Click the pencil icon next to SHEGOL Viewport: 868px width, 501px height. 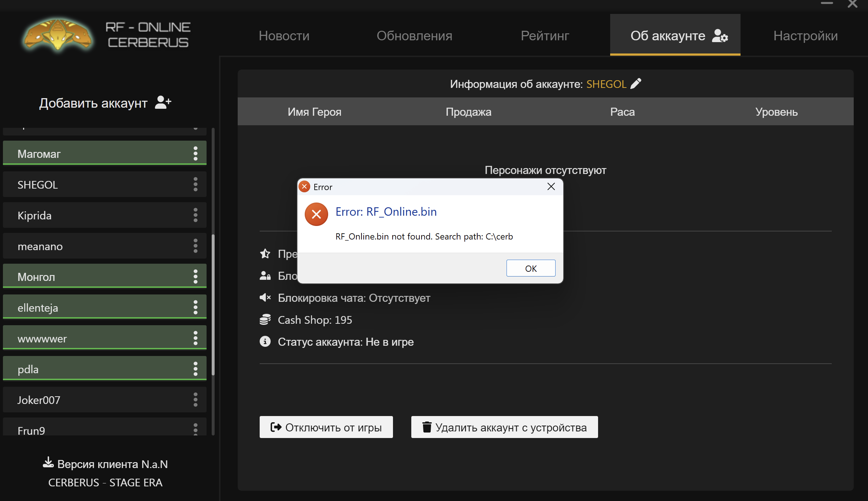point(636,84)
